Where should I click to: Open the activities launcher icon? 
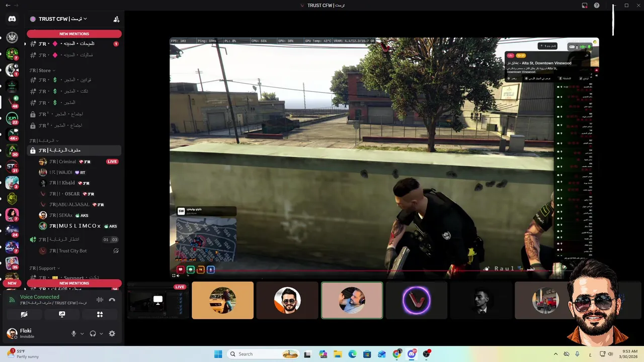click(x=100, y=314)
